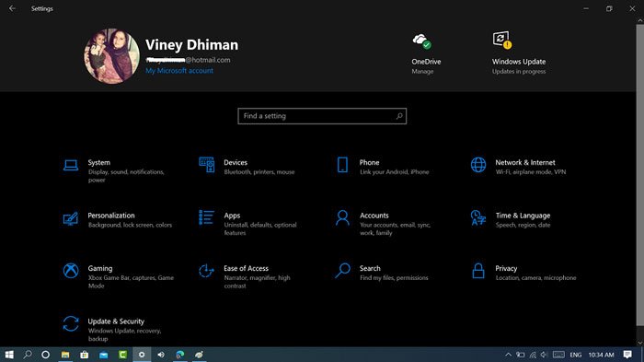Click the tray Wi-Fi network icon
Viewport: 644px width, 362px height.
coord(533,355)
